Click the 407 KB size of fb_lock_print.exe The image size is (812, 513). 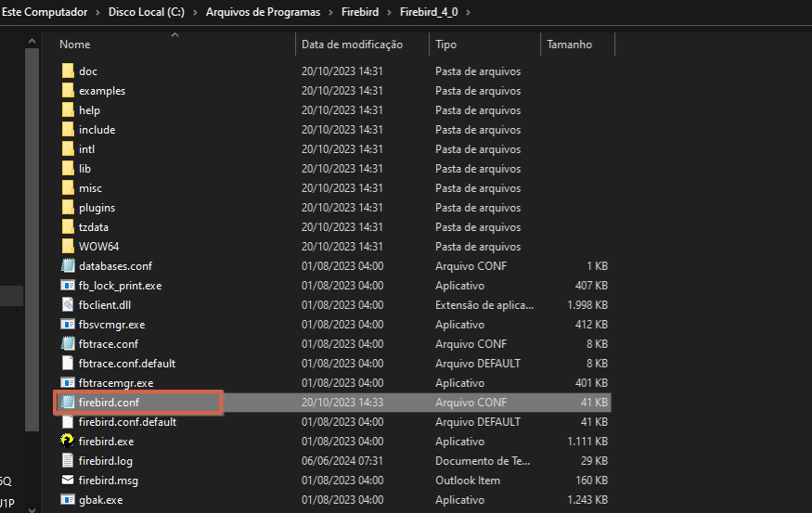pyautogui.click(x=591, y=285)
